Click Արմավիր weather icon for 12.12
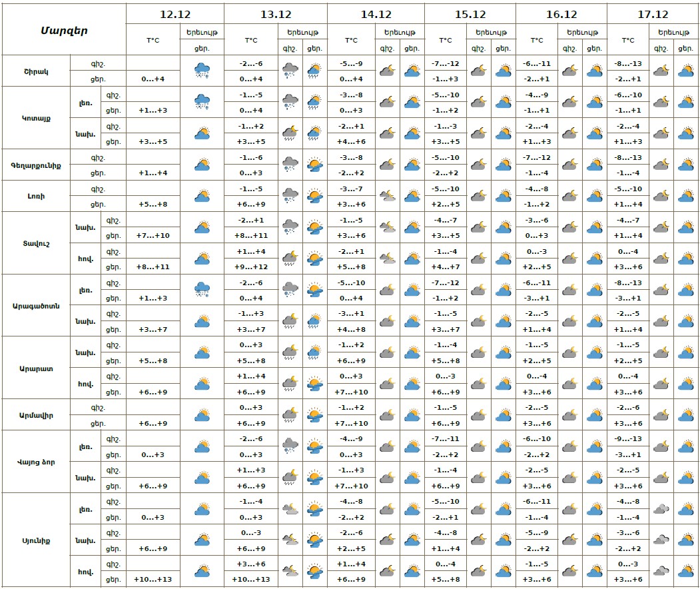Viewport: 700px width, 589px height. click(x=202, y=415)
